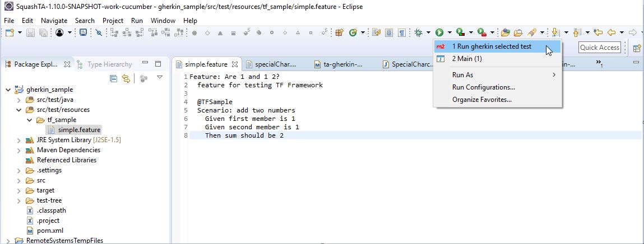
Task: Click the Back navigation arrow
Action: click(x=611, y=32)
